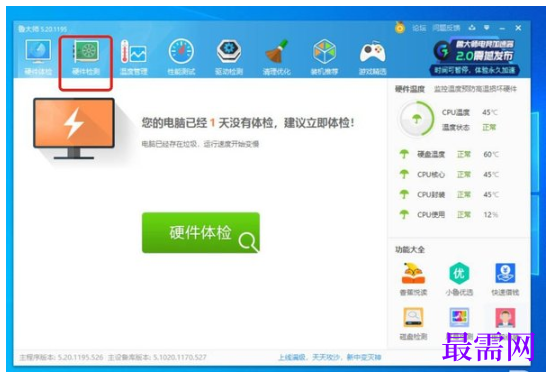Expand the title bar main menu arrow
This screenshot has width=554, height=378.
[487, 28]
